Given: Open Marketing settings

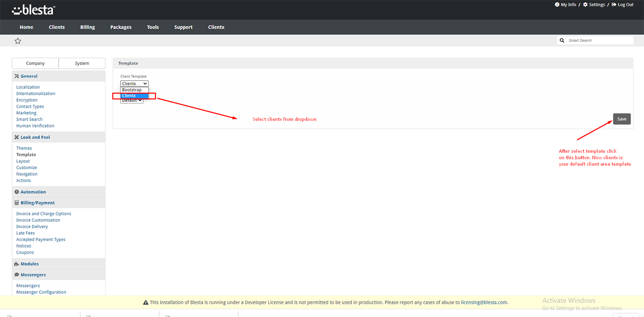Looking at the screenshot, I should point(26,113).
